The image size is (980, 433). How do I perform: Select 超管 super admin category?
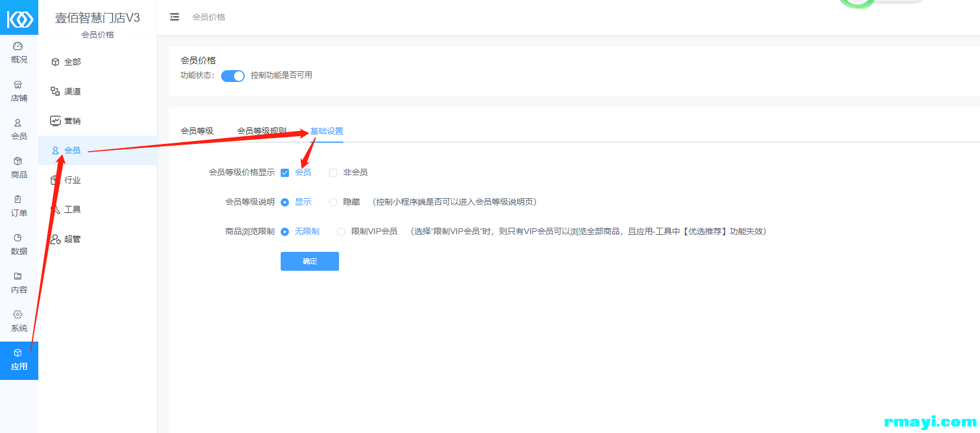(97, 239)
